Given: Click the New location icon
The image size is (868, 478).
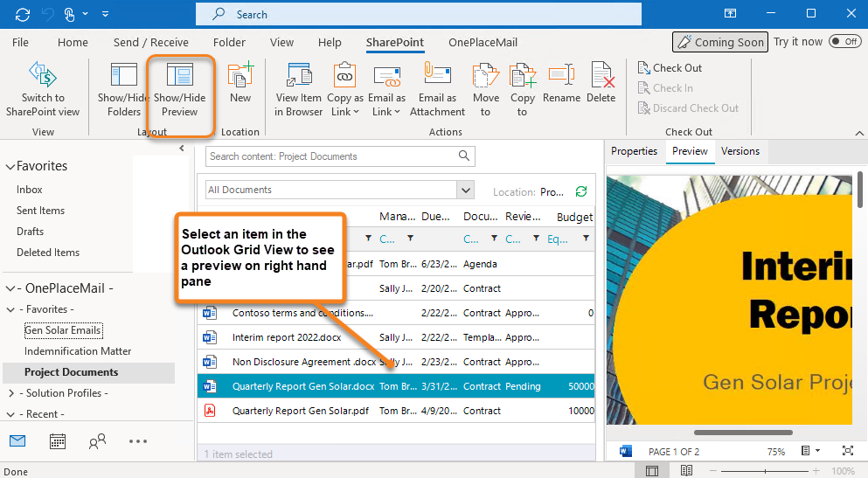Looking at the screenshot, I should (x=240, y=74).
